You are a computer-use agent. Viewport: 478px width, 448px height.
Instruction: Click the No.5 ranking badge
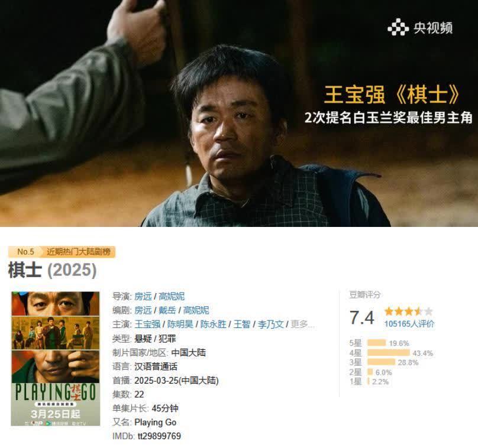pos(25,252)
